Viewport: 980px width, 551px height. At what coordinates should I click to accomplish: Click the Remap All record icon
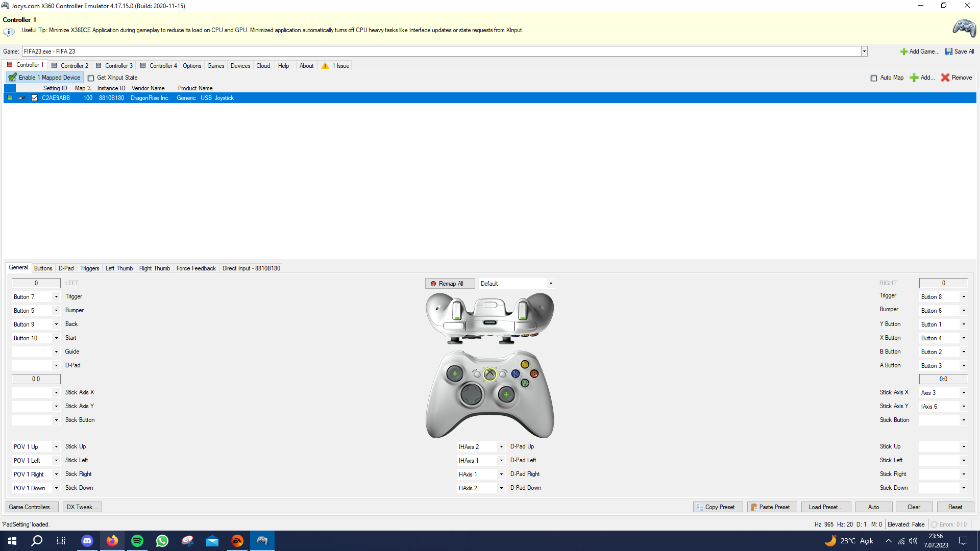pyautogui.click(x=433, y=284)
